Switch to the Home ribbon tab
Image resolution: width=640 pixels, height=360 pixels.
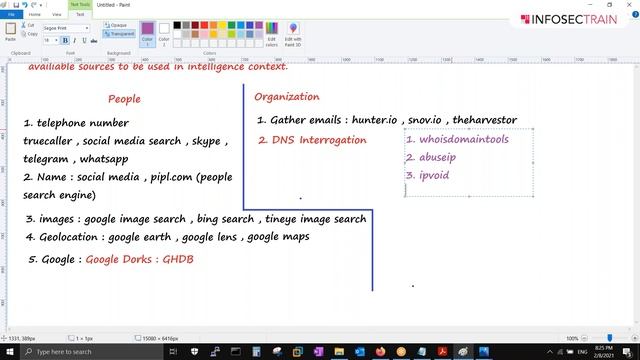pos(35,14)
